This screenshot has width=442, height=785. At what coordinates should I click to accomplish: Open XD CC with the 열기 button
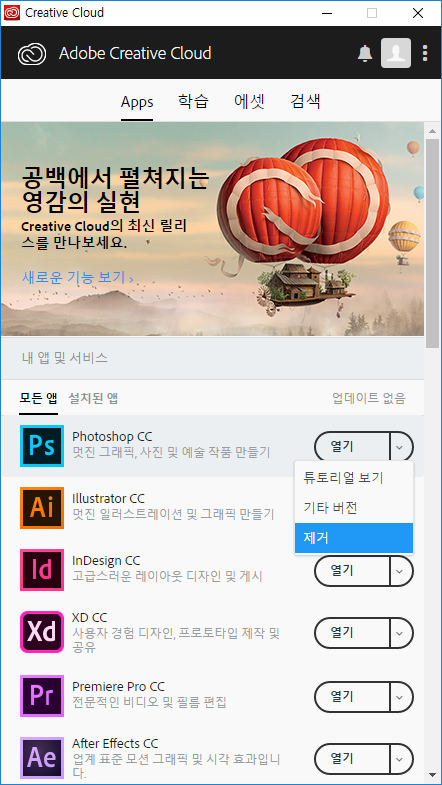[352, 633]
